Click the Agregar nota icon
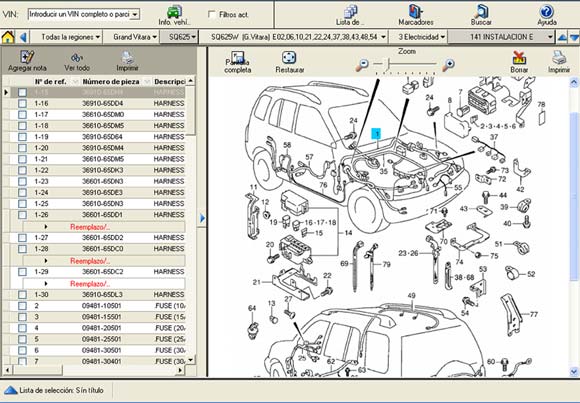Image resolution: width=580 pixels, height=403 pixels. point(27,57)
